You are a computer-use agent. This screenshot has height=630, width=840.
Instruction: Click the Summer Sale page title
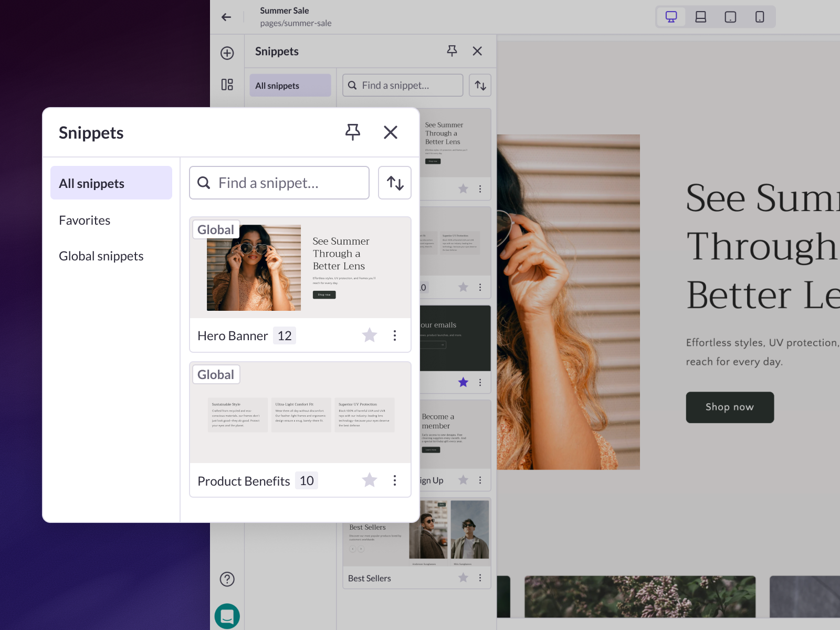click(285, 10)
